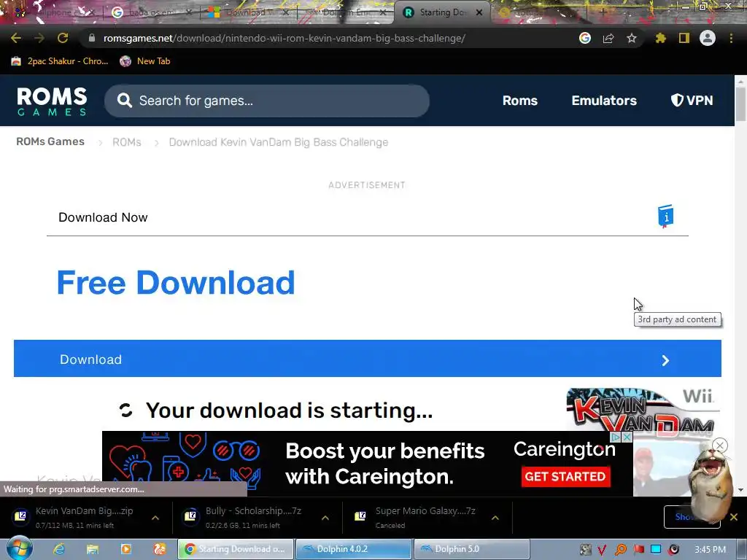This screenshot has height=560, width=747.
Task: Open New Tab bookmark
Action: 145,61
